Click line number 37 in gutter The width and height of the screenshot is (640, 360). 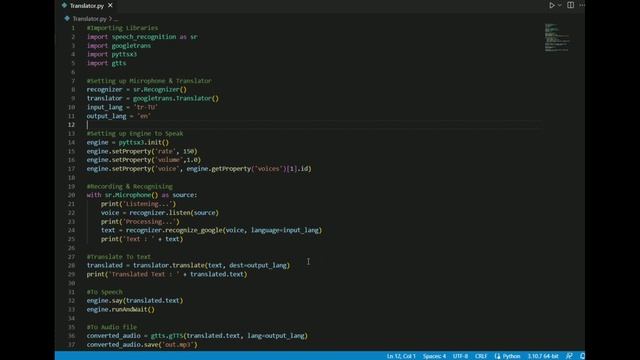(x=71, y=344)
